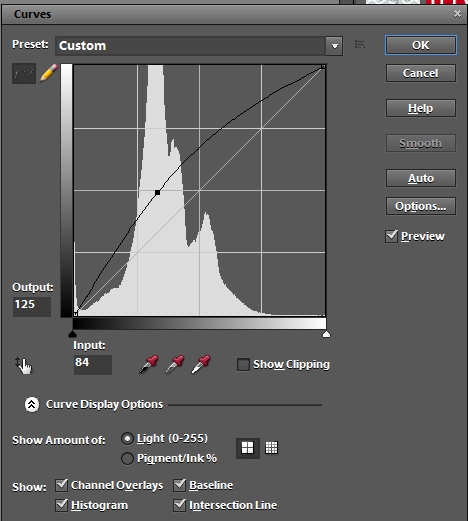Screen dimensions: 468x521
Task: Select the Pigment/Ink % radio option
Action: click(x=127, y=458)
